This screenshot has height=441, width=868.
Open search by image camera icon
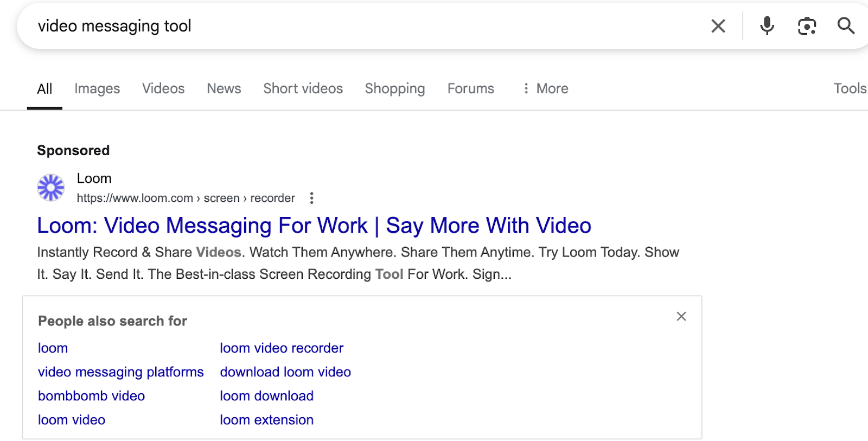pyautogui.click(x=807, y=26)
